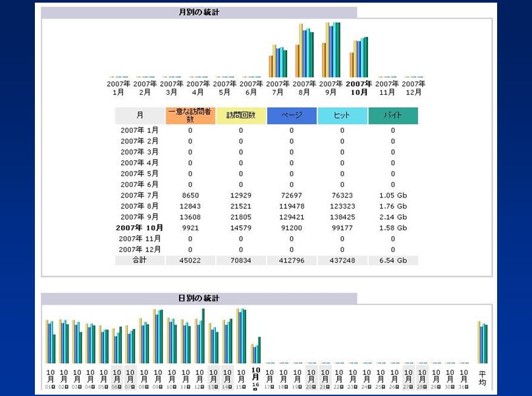532x396 pixels.
Task: Select the 2007年 9月 row label in table
Action: (140, 217)
